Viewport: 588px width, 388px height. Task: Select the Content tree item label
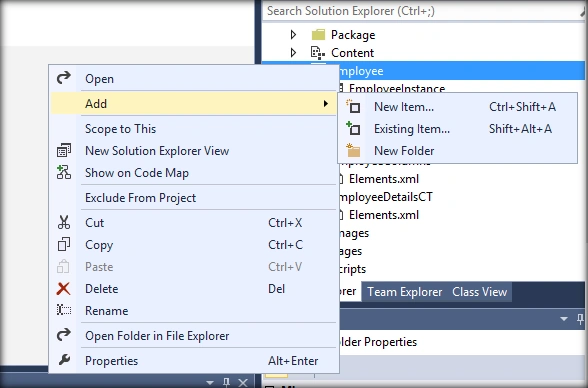(x=352, y=53)
